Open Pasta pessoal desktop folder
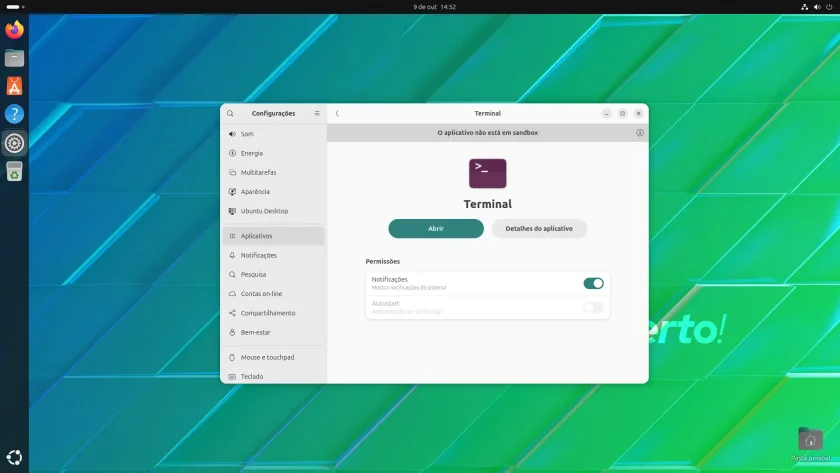840x473 pixels. click(x=811, y=444)
